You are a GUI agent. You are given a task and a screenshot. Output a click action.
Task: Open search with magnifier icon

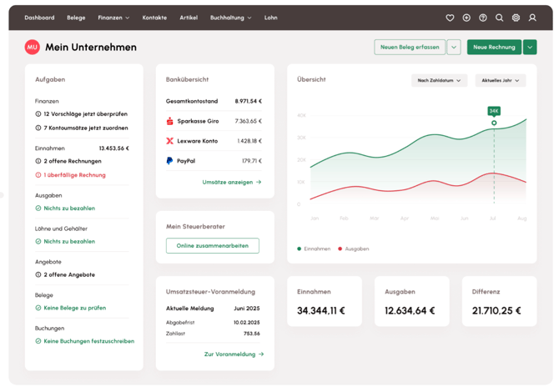(500, 18)
